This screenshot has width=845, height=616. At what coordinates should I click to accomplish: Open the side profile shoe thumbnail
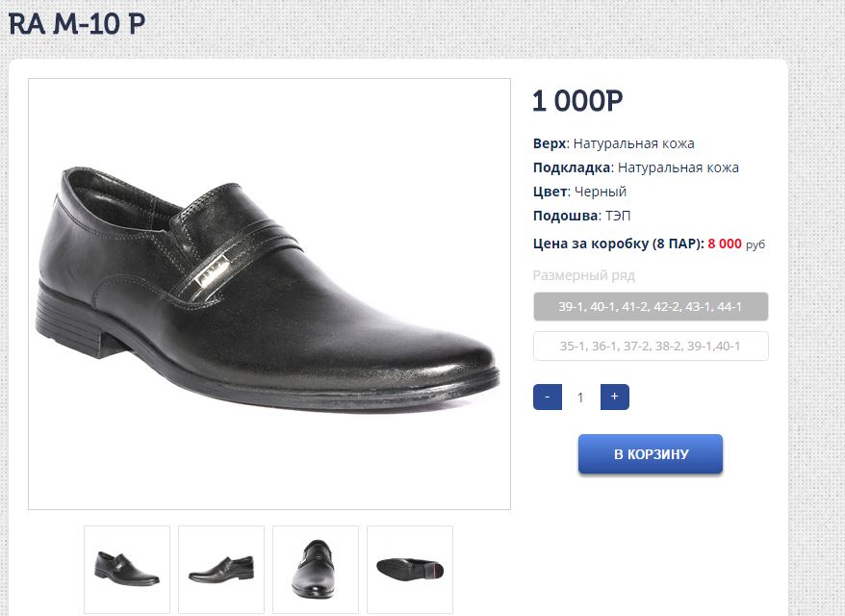click(x=221, y=569)
